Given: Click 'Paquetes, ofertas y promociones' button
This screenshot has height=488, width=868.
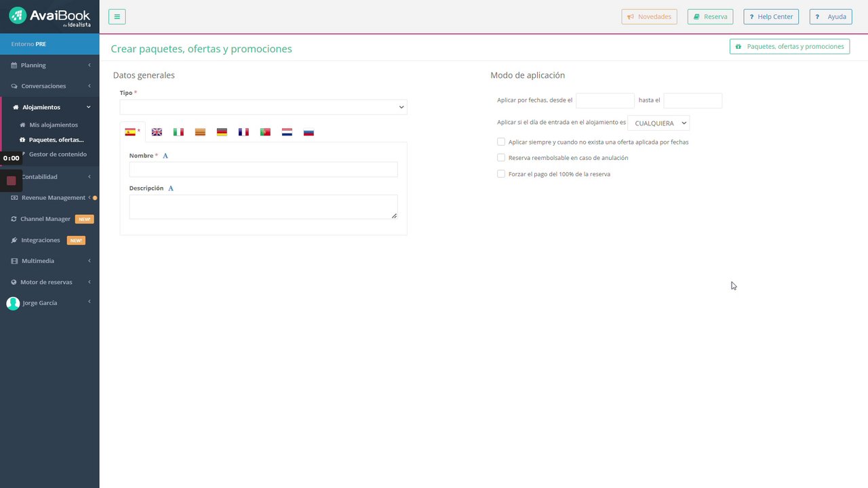Looking at the screenshot, I should pos(789,47).
